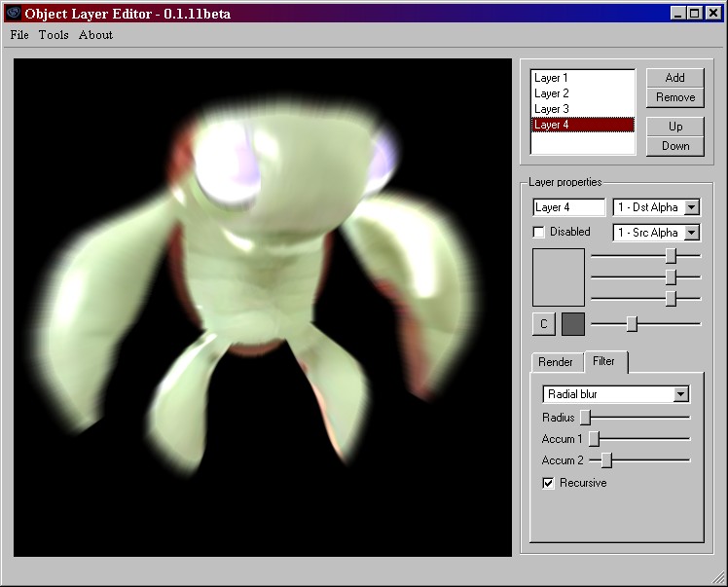Switch to the Render tab

556,362
